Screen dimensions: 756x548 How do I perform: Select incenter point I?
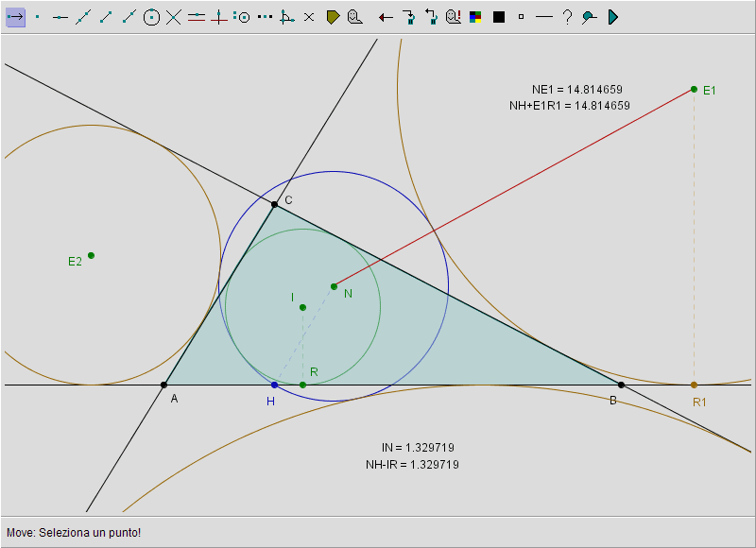pyautogui.click(x=302, y=307)
